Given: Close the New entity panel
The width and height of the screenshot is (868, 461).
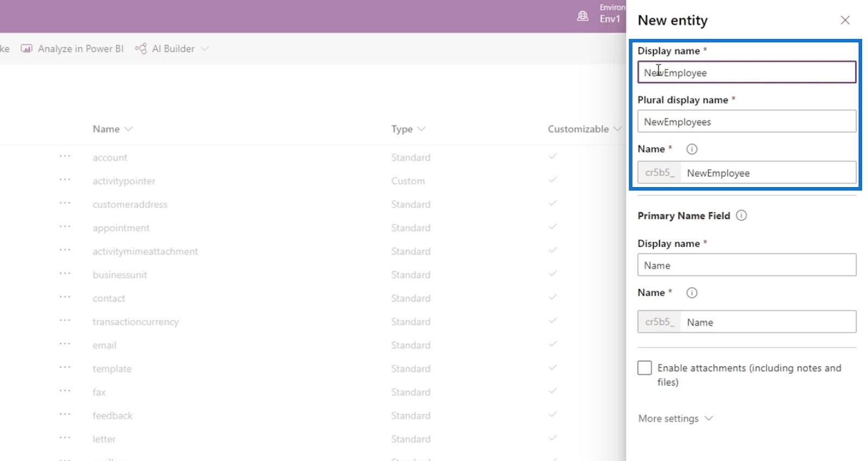Looking at the screenshot, I should [845, 20].
